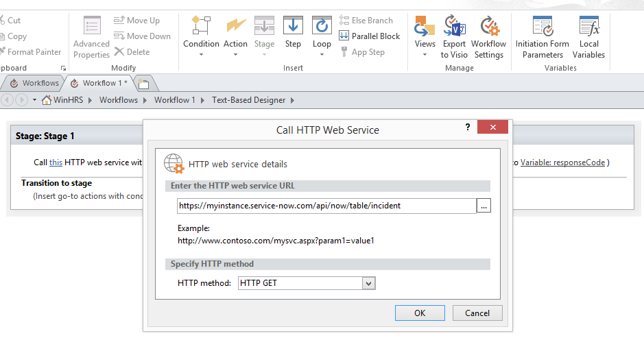
Task: Click Workflow 1 in the breadcrumb
Action: point(175,100)
